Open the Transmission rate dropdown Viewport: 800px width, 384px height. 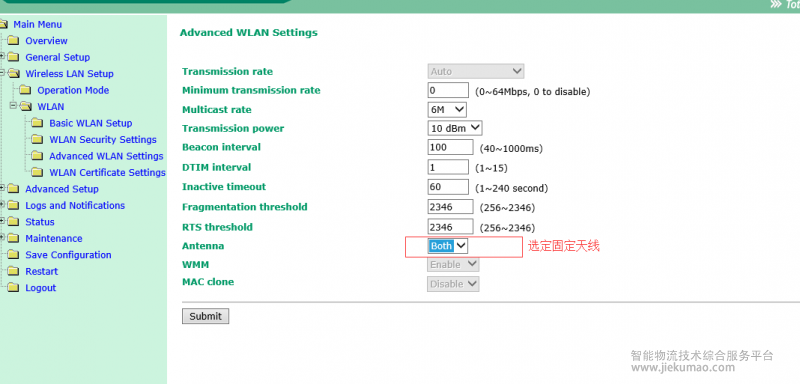point(476,71)
